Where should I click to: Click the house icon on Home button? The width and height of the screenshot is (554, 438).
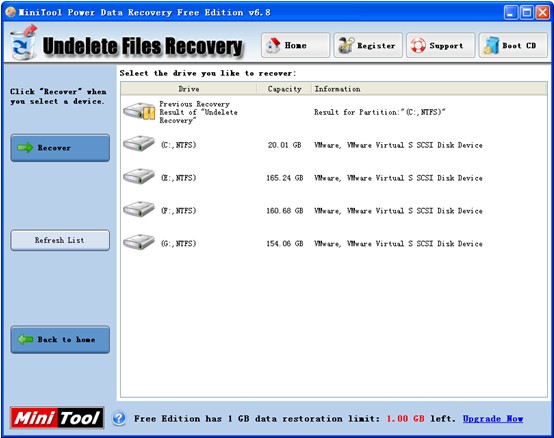(273, 45)
